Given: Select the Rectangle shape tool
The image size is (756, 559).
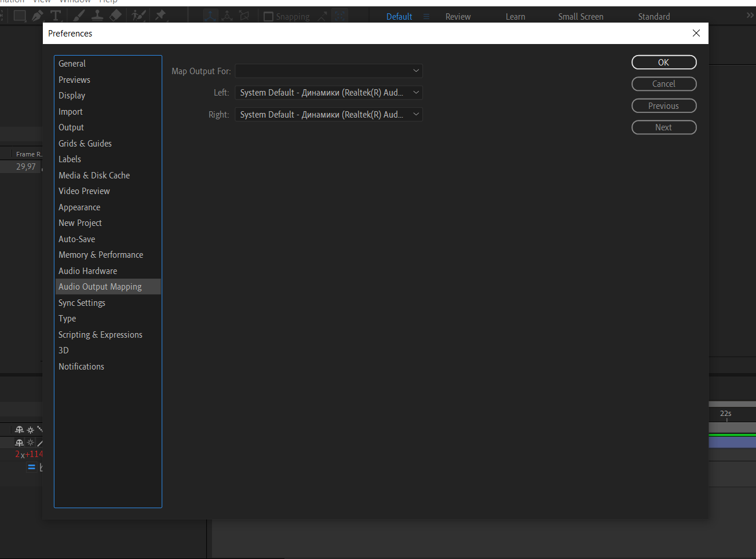Looking at the screenshot, I should tap(19, 16).
